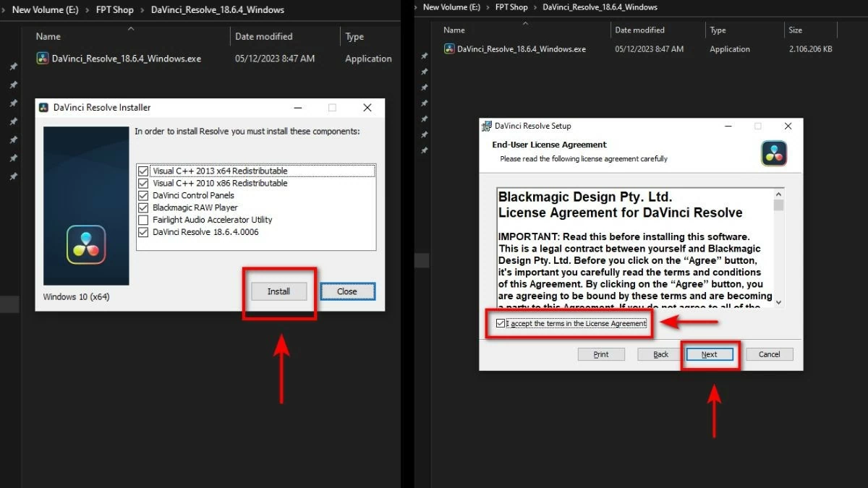This screenshot has height=488, width=868.
Task: Click the DaVinci Resolve icon in Setup header
Action: click(x=773, y=153)
